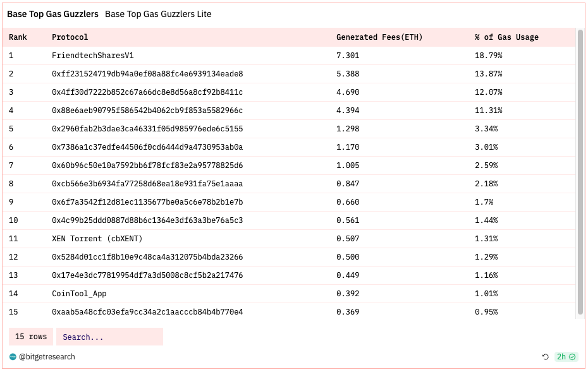Sort by Protocol column header
The height and width of the screenshot is (372, 588).
pyautogui.click(x=70, y=37)
